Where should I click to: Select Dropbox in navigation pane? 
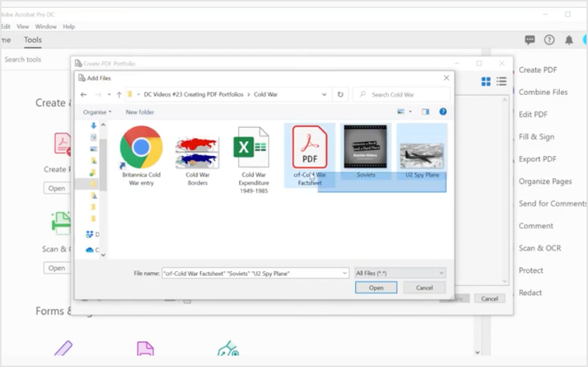click(93, 234)
